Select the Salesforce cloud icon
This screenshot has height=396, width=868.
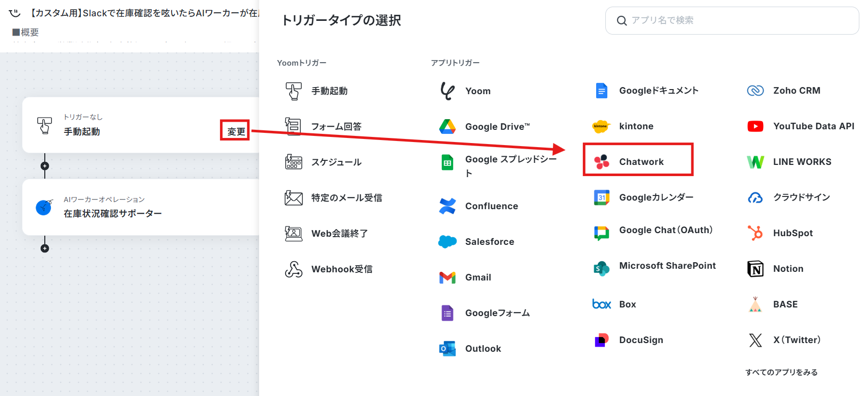[447, 242]
